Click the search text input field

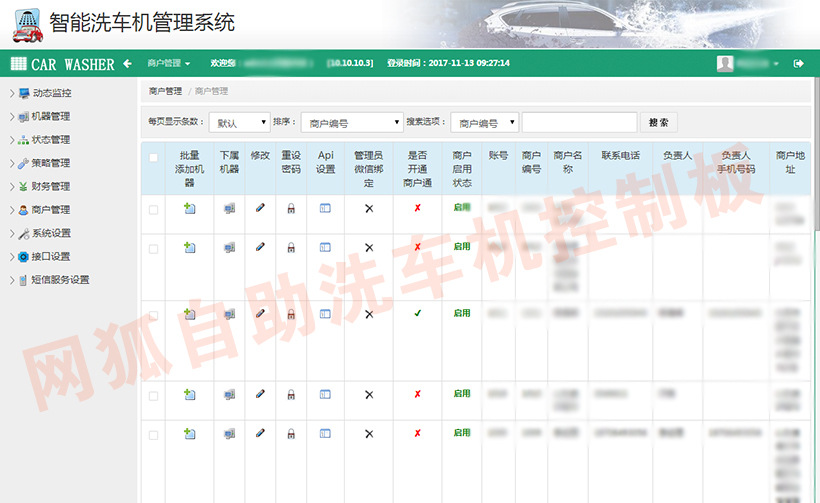tap(579, 122)
